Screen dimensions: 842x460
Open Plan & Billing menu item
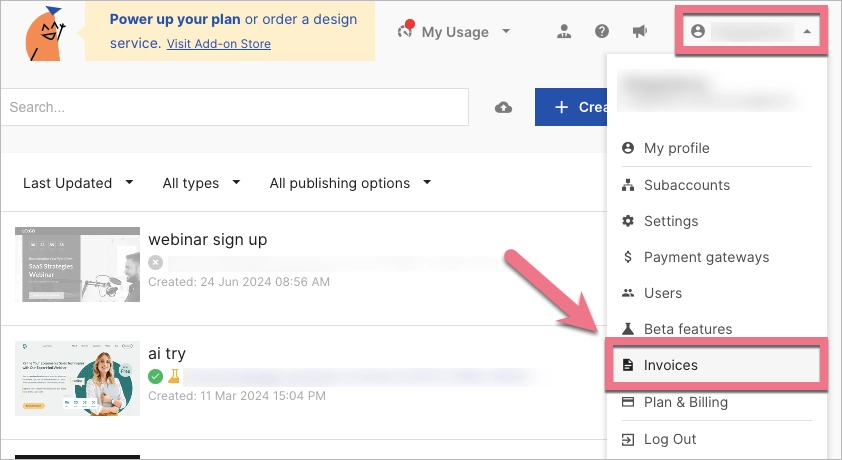(685, 402)
